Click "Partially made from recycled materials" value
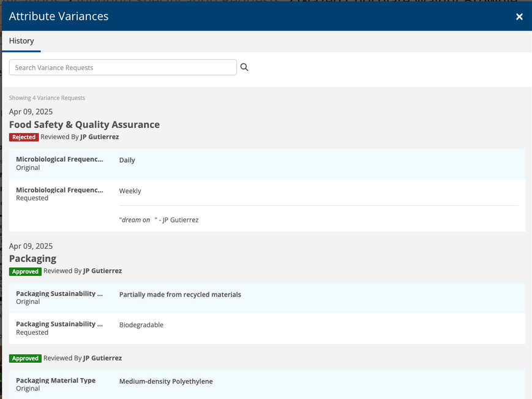Viewport: 532px width, 399px height. (x=180, y=294)
